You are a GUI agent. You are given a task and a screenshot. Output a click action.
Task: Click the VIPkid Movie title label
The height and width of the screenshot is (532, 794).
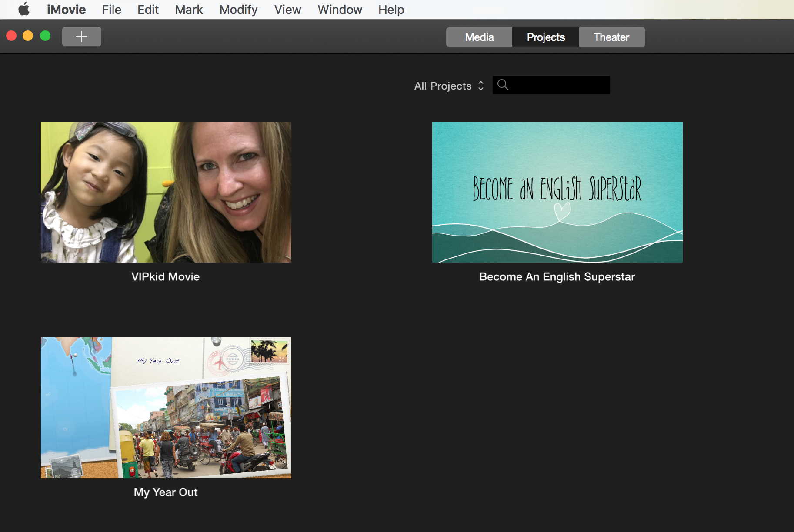(166, 277)
